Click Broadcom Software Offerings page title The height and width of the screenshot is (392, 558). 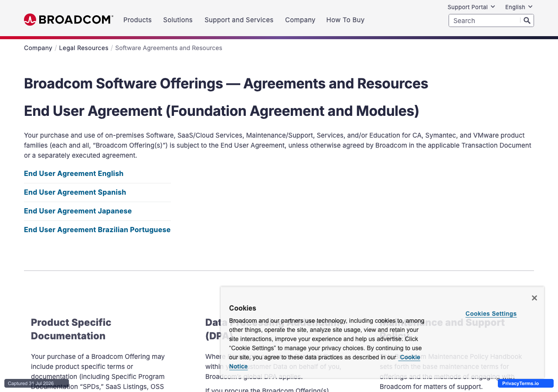(226, 83)
